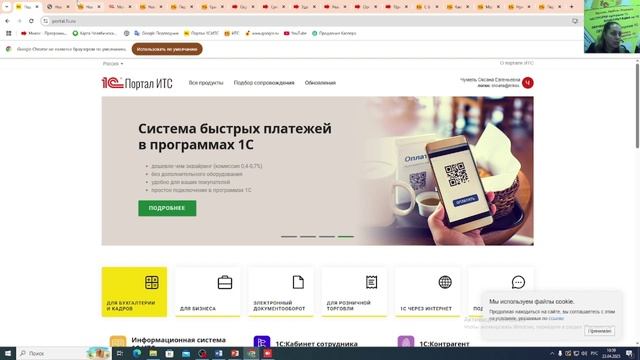This screenshot has width=640, height=360.
Task: Select the Электронный документооборот tile
Action: pos(281,292)
